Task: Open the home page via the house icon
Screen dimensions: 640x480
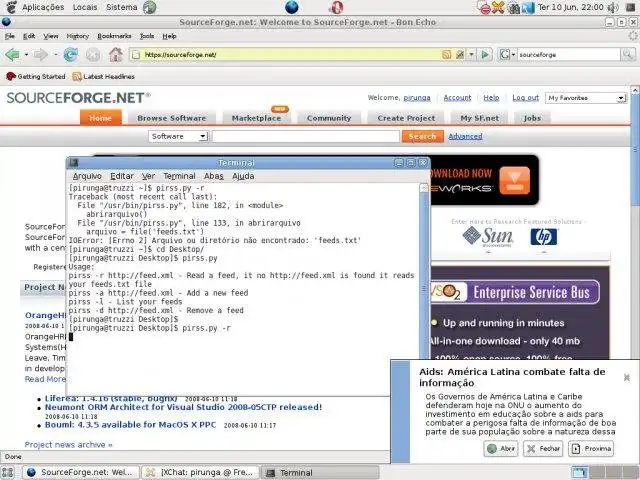Action: pos(116,54)
